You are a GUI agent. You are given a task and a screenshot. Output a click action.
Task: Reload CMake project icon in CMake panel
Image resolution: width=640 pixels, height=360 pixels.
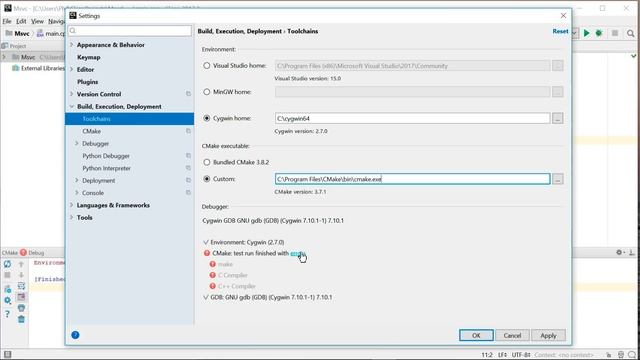7,264
